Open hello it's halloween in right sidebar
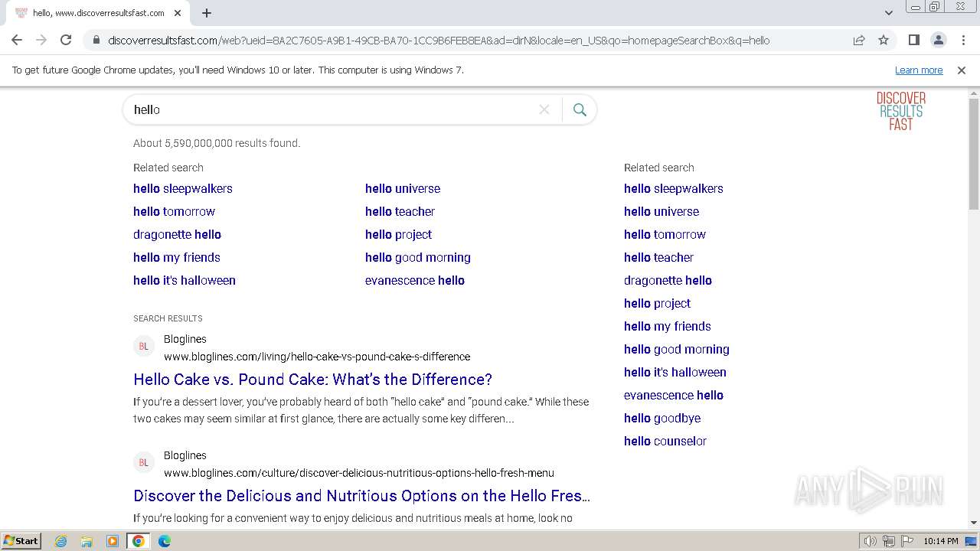The image size is (980, 551). tap(675, 372)
